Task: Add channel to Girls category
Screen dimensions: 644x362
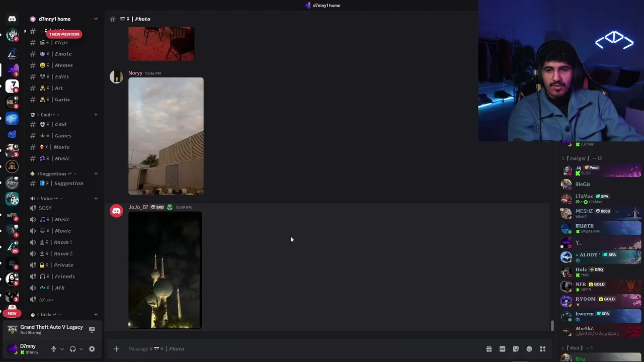Action: pos(96,315)
